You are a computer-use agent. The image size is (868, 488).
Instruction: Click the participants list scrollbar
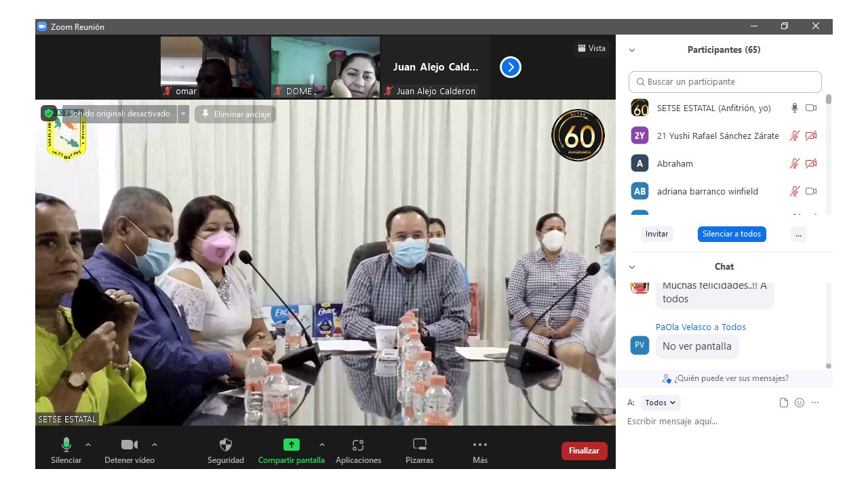828,99
